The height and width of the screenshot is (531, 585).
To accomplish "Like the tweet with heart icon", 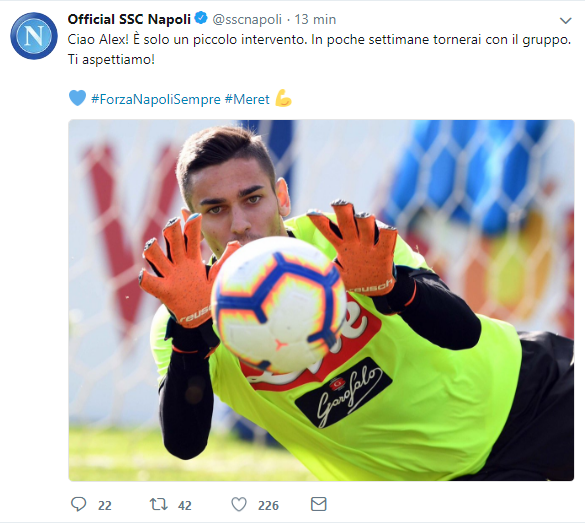I will [239, 505].
